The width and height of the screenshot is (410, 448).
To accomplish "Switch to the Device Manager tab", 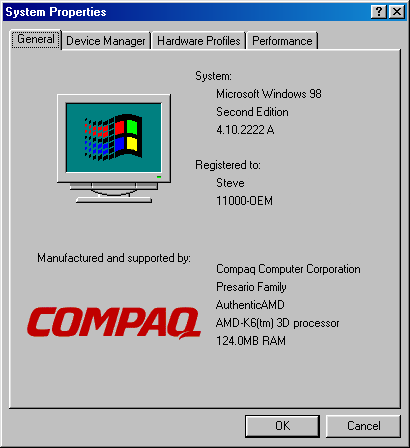I will pos(106,41).
